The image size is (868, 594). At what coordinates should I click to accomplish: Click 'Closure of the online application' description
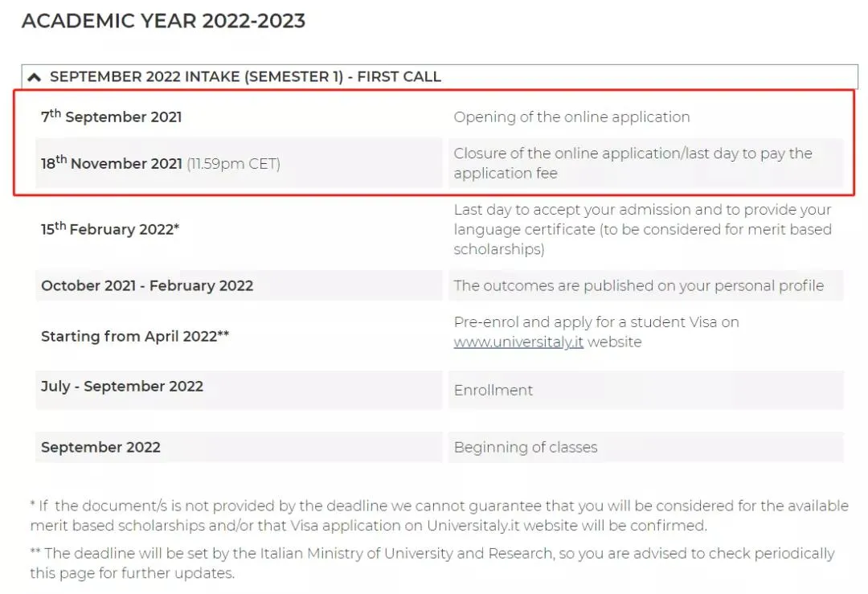tap(633, 163)
